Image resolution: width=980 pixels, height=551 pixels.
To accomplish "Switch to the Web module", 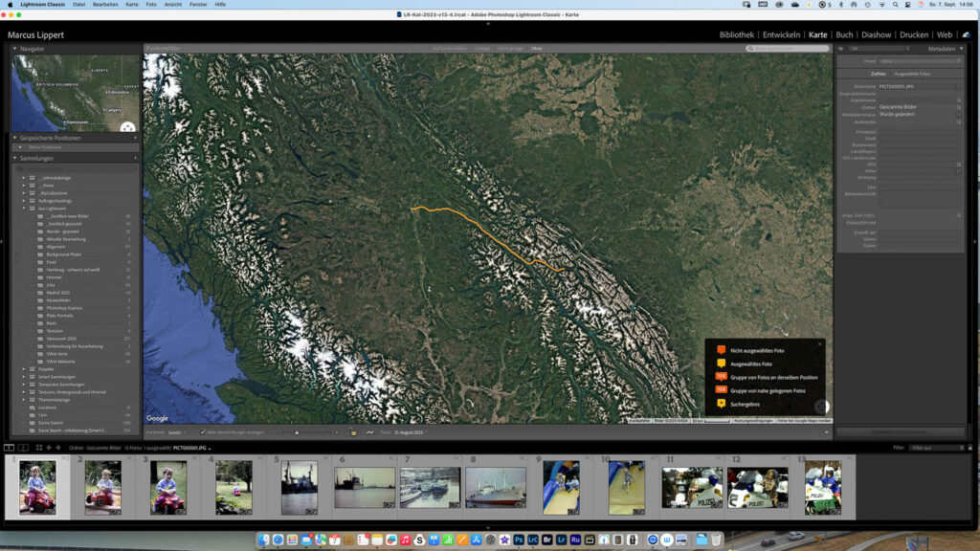I will tap(945, 35).
